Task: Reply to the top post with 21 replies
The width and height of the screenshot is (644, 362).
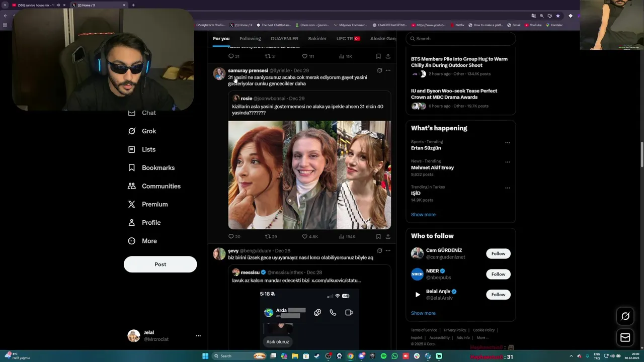Action: coord(234,56)
